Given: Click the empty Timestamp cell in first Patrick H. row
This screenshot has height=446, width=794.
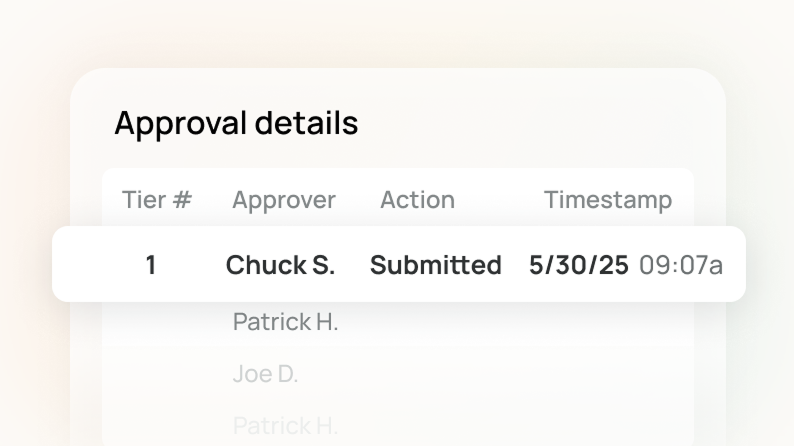Looking at the screenshot, I should tap(607, 322).
